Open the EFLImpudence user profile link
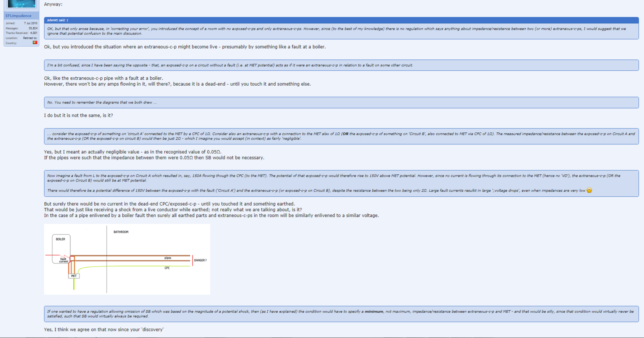Screen dimensions: 644x338 [x=19, y=16]
